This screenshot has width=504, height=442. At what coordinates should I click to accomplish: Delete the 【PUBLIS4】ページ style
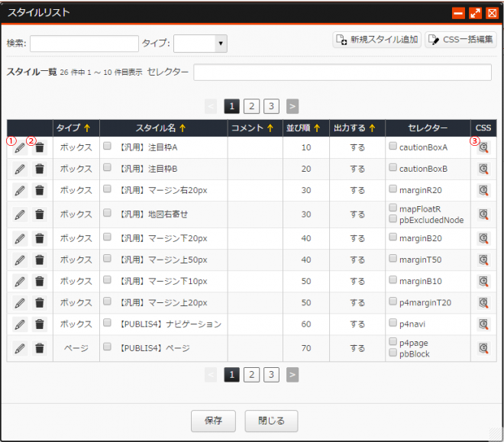click(40, 349)
